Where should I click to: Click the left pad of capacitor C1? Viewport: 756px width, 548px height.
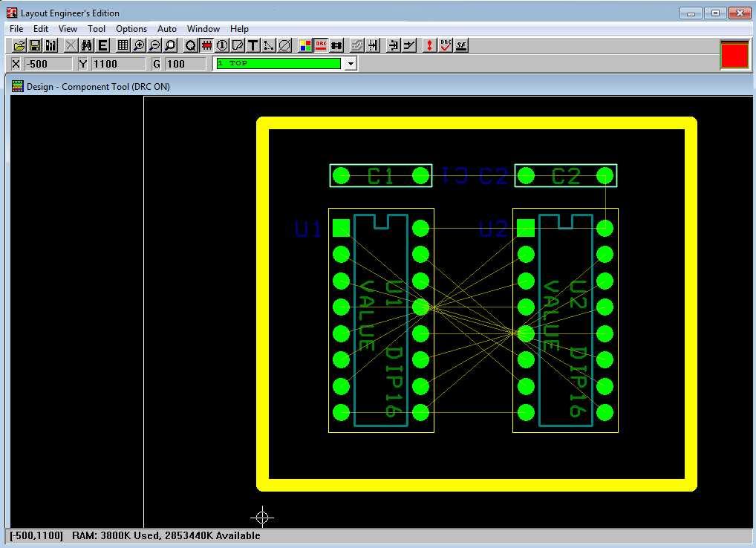pyautogui.click(x=342, y=176)
